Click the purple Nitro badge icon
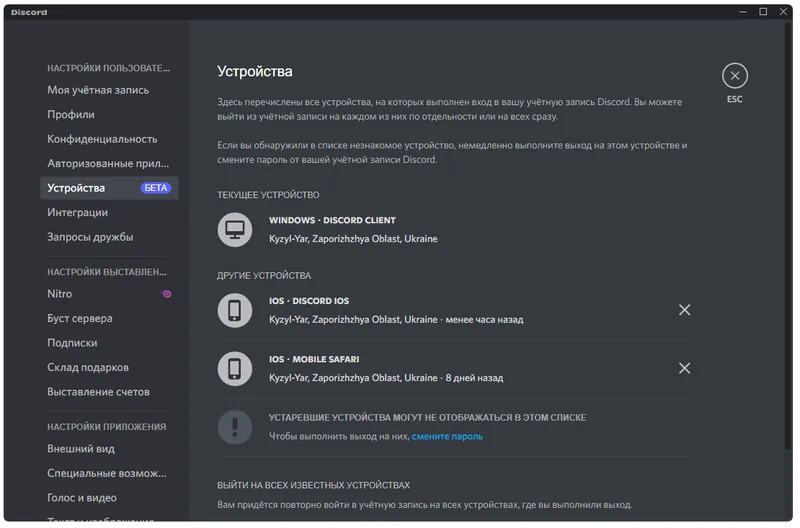Viewport: 800px width, 528px height. pyautogui.click(x=166, y=294)
